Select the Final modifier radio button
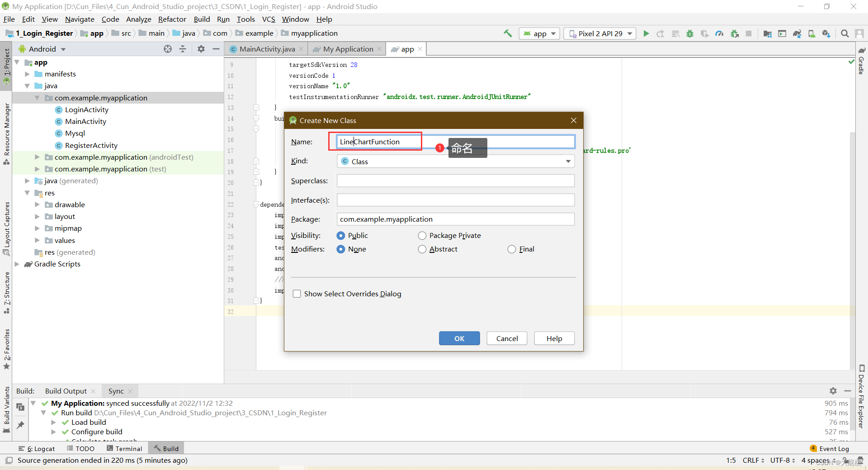Viewport: 868px width, 470px height. (511, 249)
